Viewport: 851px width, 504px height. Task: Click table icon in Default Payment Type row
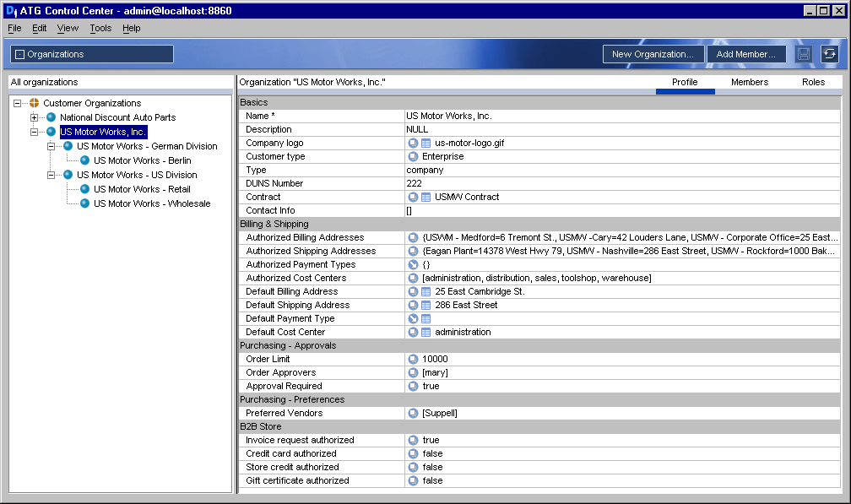click(426, 319)
